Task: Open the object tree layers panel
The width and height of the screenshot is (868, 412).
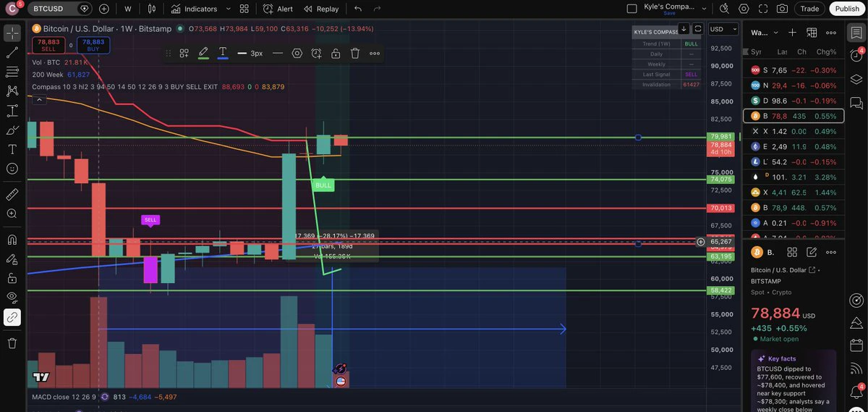Action: 856,79
